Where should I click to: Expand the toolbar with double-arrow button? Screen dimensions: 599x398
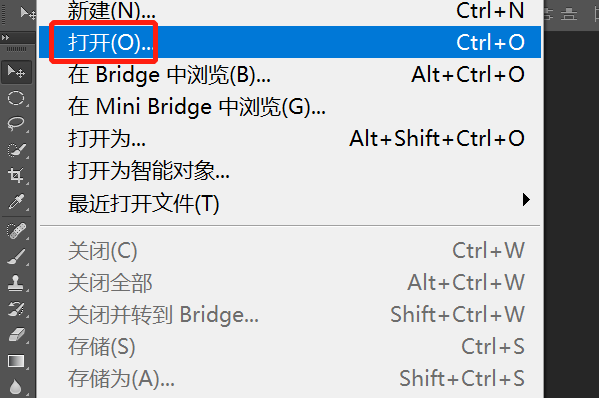[x=5, y=37]
